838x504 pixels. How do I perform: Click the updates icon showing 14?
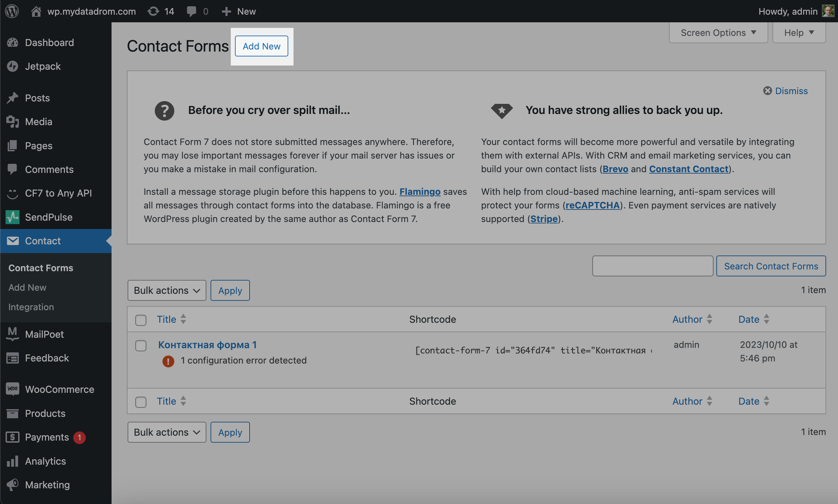click(153, 11)
